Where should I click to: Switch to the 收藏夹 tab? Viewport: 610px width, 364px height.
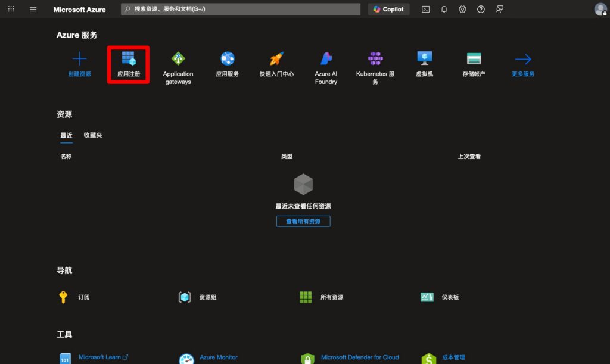93,135
